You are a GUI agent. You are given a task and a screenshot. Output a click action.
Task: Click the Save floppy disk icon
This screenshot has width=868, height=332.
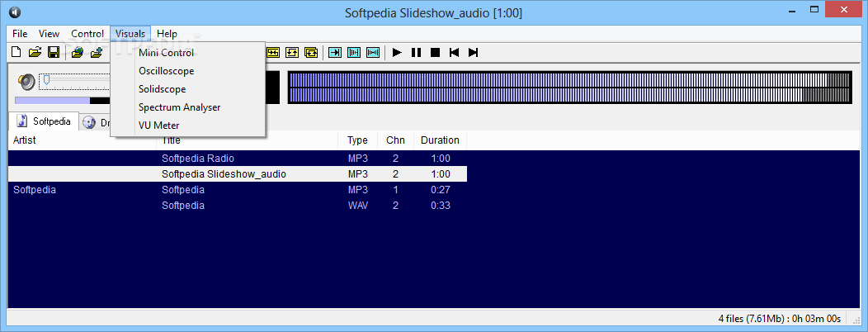point(54,53)
